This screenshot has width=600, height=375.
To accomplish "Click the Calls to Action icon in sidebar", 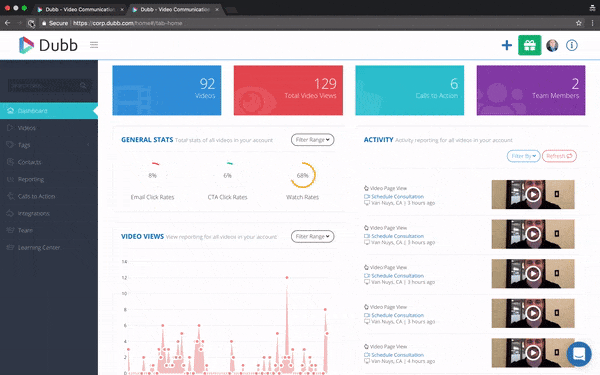I will [10, 196].
